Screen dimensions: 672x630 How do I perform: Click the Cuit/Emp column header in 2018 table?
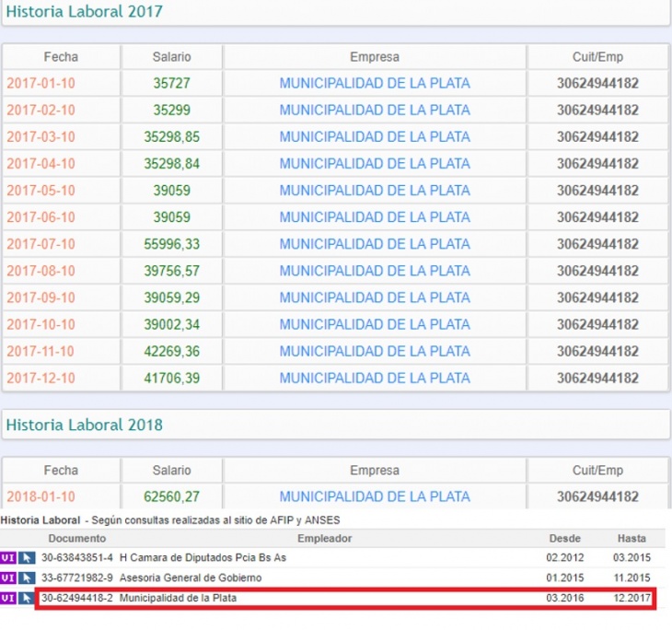click(597, 470)
